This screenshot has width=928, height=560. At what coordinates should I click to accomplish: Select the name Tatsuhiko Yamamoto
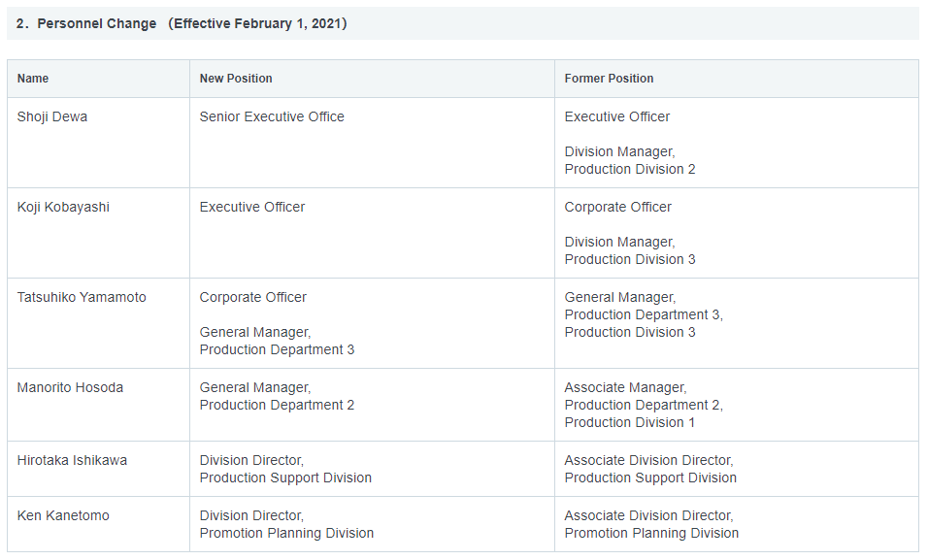pos(82,297)
